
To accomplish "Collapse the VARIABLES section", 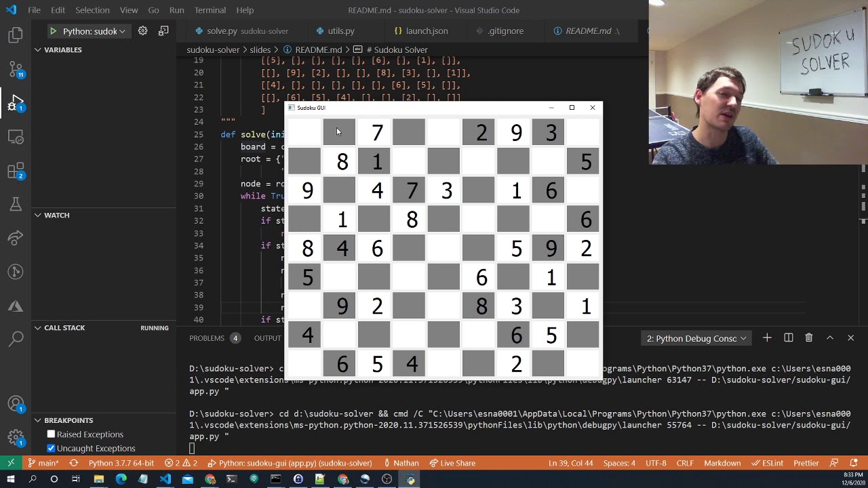I will coord(62,49).
